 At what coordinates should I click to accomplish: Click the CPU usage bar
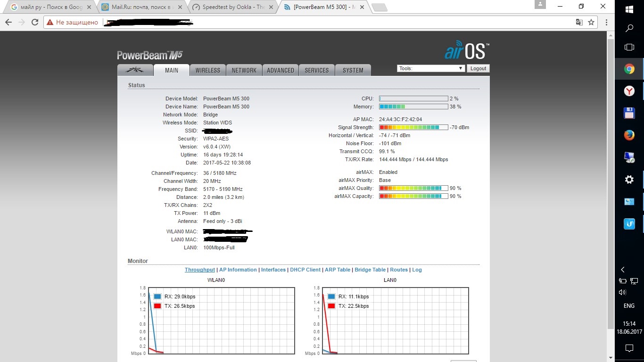pos(413,99)
